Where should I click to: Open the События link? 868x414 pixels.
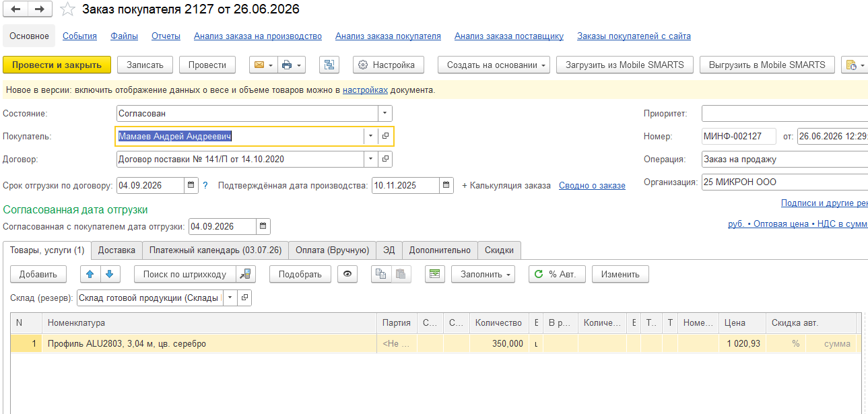point(79,36)
